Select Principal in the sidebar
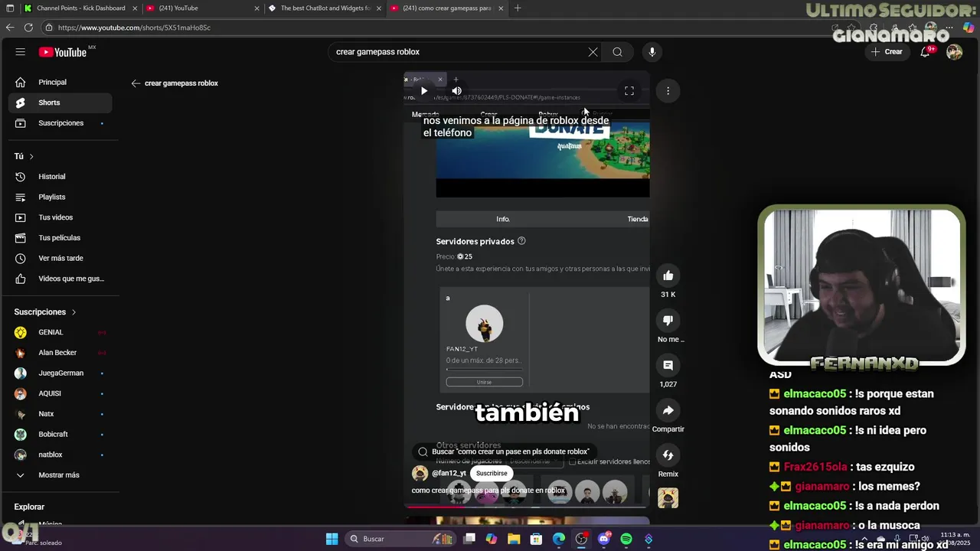Screen dimensions: 980x551 coord(59,82)
